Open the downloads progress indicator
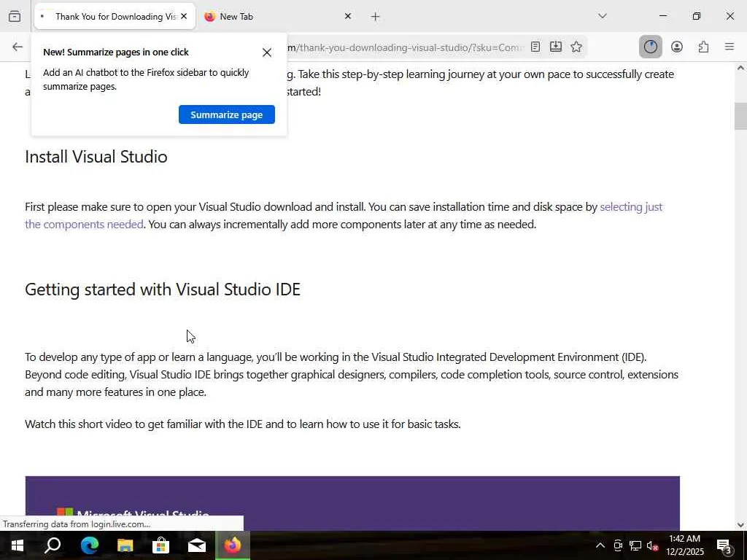 tap(650, 47)
